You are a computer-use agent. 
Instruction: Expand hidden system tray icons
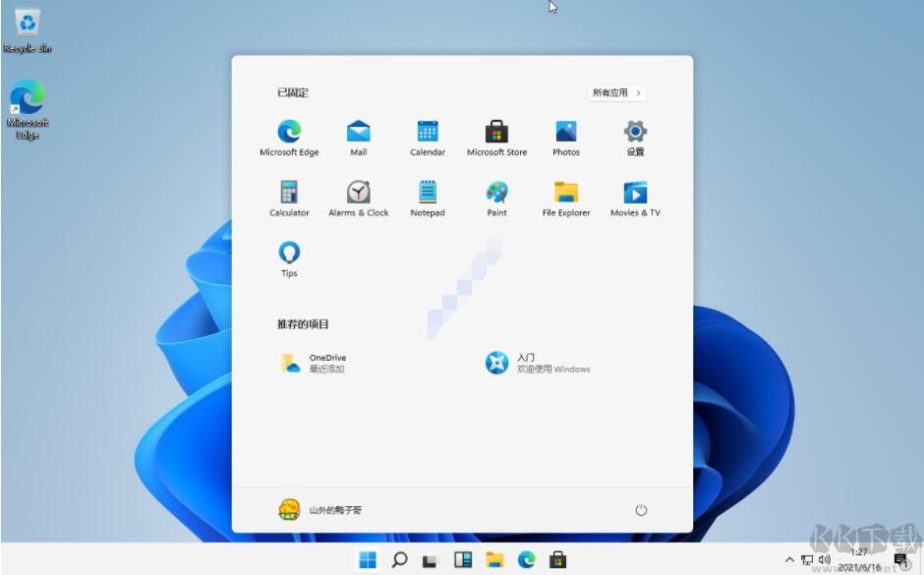pyautogui.click(x=789, y=559)
